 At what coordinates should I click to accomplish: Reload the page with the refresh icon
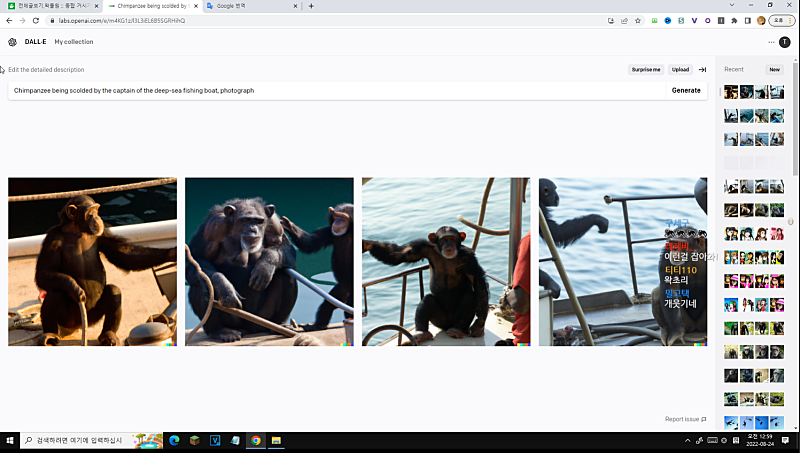point(36,20)
